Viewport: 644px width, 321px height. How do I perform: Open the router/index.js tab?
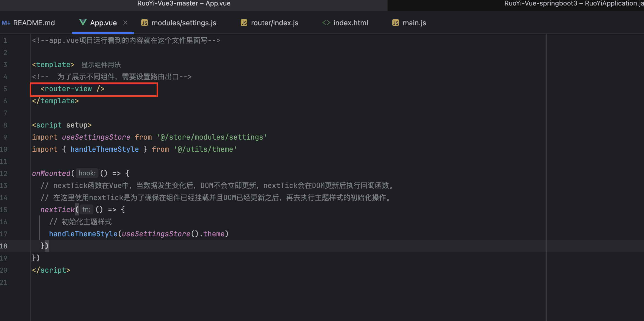pos(274,23)
